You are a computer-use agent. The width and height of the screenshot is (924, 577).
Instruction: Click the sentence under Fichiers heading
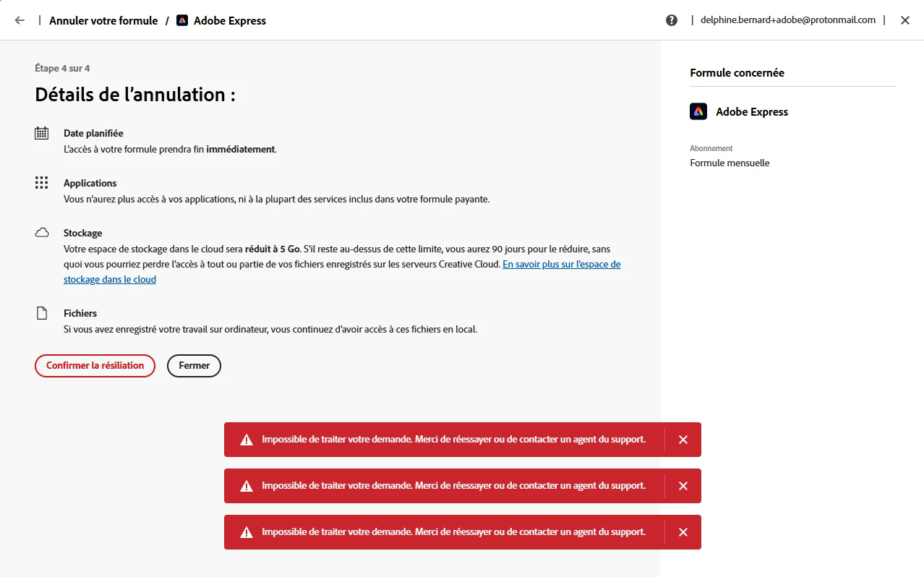click(270, 330)
